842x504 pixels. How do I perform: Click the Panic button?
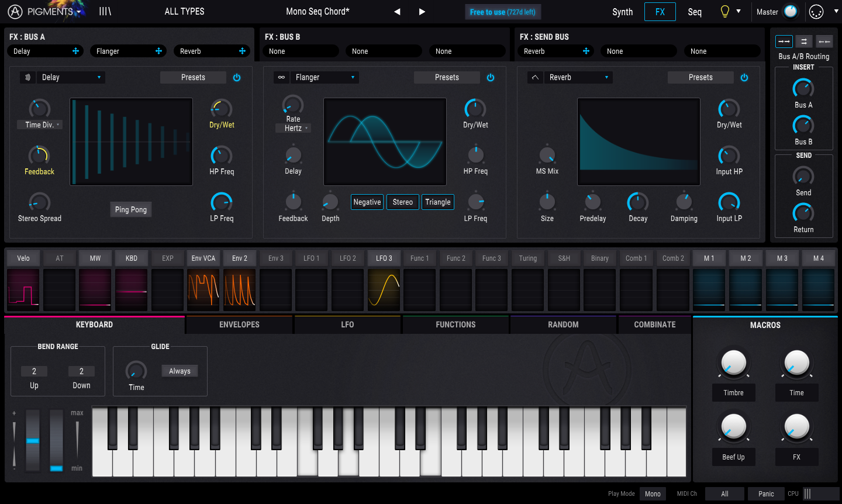[766, 493]
